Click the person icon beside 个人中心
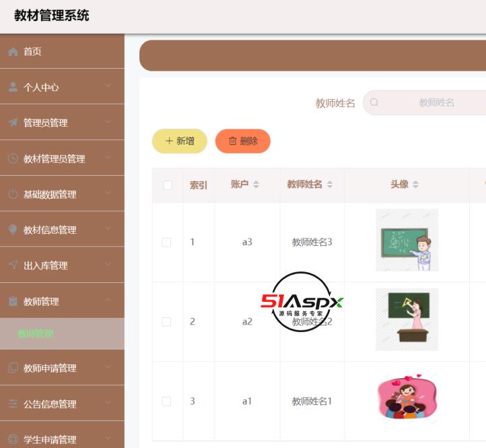 [13, 87]
